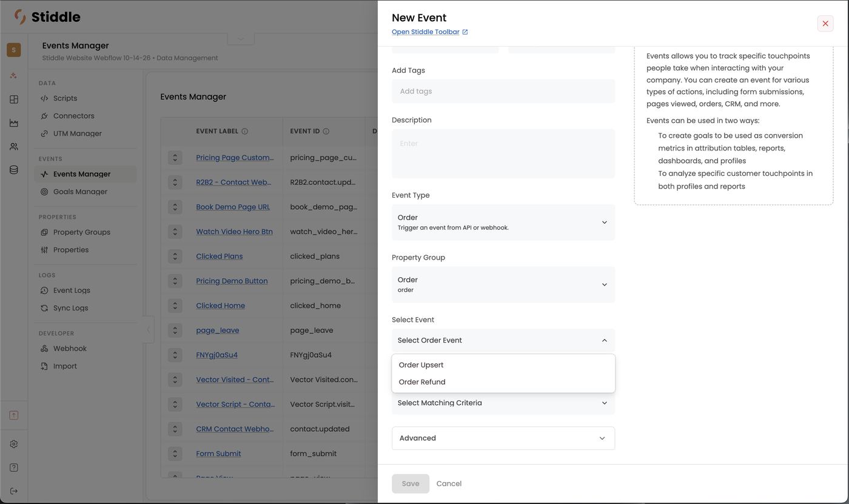
Task: Open the analytics chart icon in left rail
Action: click(x=14, y=123)
